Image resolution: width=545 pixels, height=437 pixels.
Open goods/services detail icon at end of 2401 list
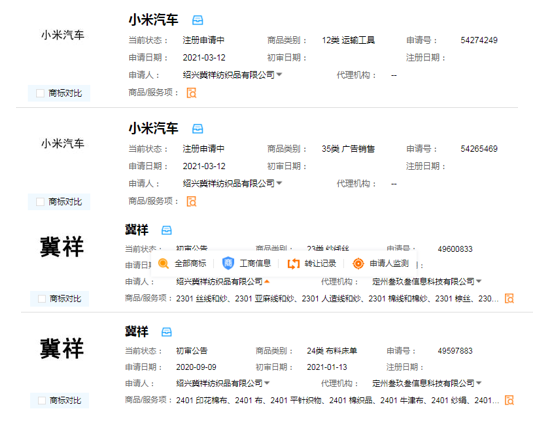[x=509, y=400]
